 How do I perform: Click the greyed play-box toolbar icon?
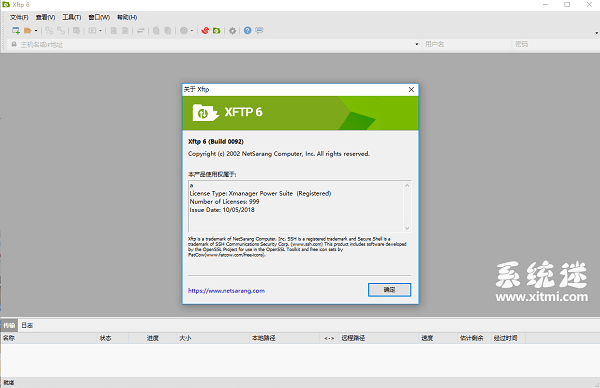93,31
